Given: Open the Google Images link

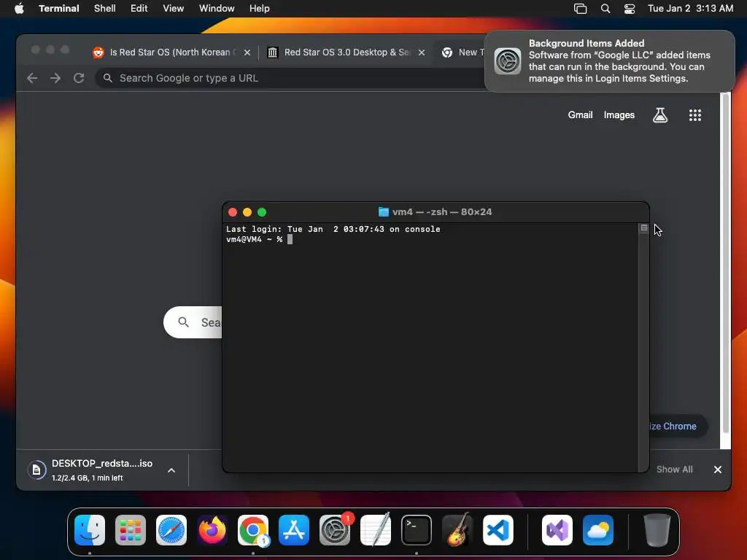Looking at the screenshot, I should pyautogui.click(x=619, y=114).
